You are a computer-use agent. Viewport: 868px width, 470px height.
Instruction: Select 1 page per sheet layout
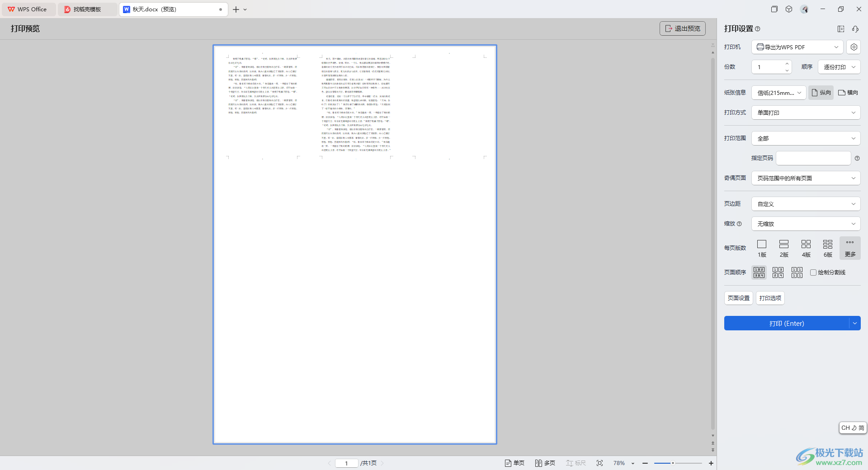[762, 248]
